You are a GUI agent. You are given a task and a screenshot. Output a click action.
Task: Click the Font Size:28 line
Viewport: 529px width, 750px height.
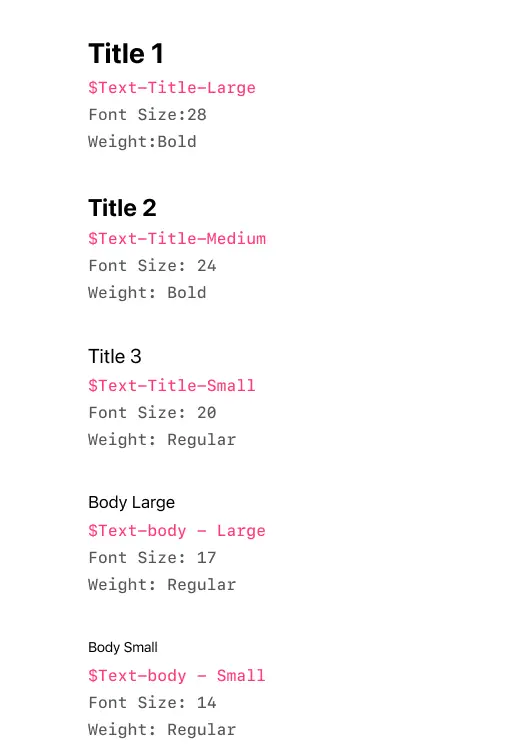147,115
